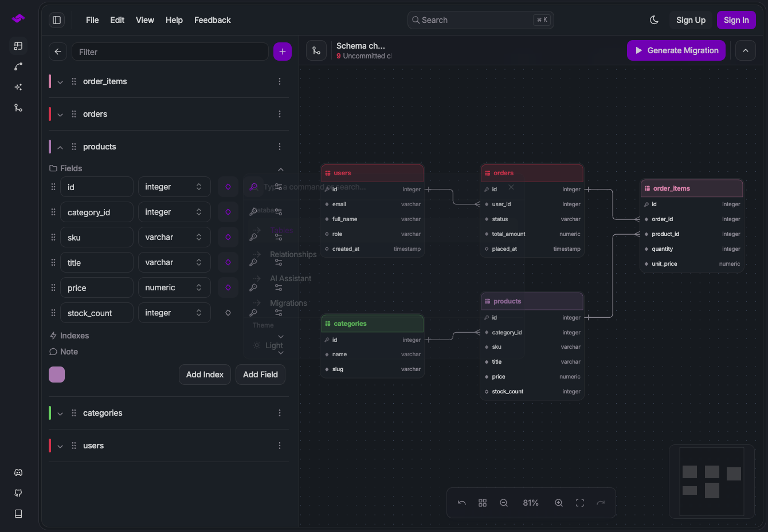
Task: Undo the last canvas change
Action: [x=462, y=503]
